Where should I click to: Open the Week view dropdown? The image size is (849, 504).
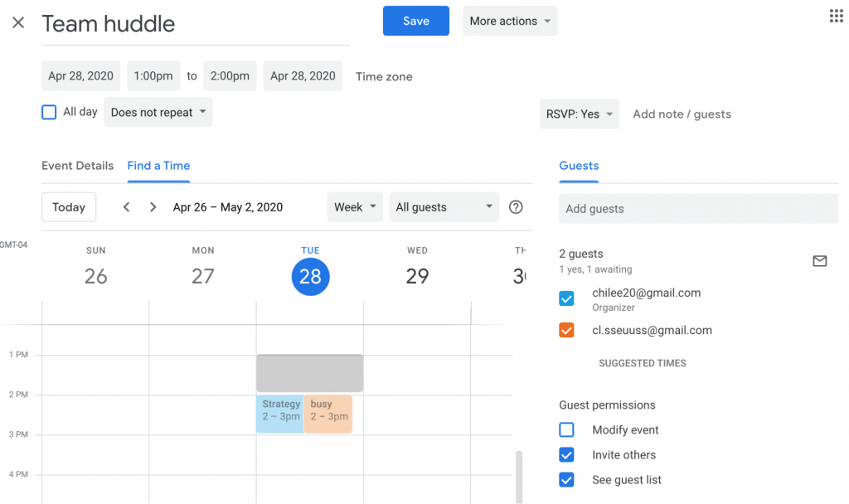tap(355, 207)
